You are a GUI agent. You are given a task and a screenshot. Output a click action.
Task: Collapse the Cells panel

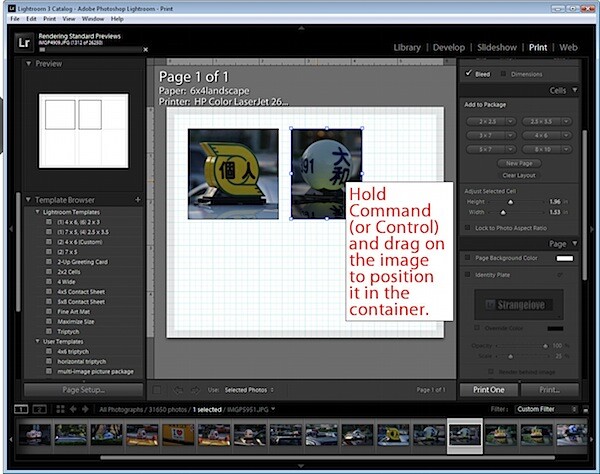pyautogui.click(x=574, y=90)
